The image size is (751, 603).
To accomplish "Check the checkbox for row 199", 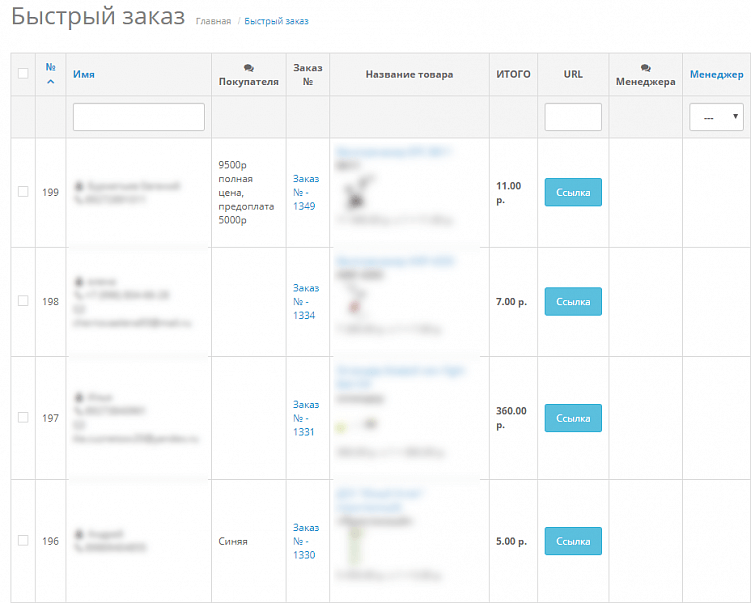I will coord(23,192).
